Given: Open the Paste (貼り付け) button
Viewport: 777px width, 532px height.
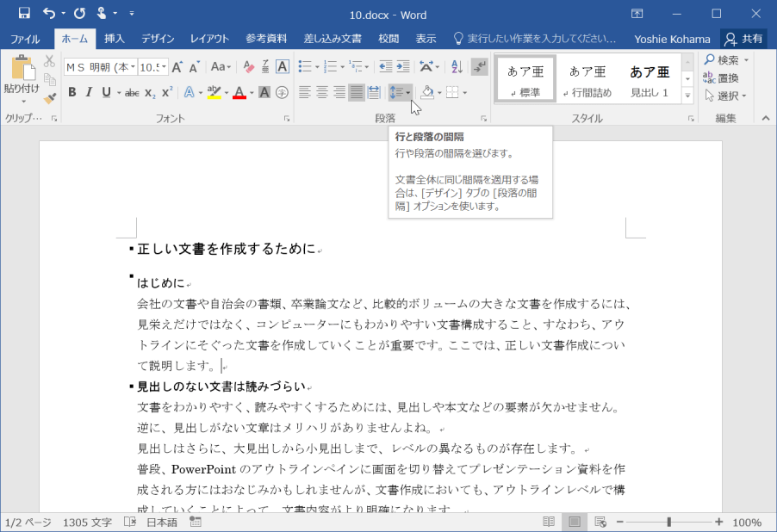Looking at the screenshot, I should pyautogui.click(x=22, y=79).
